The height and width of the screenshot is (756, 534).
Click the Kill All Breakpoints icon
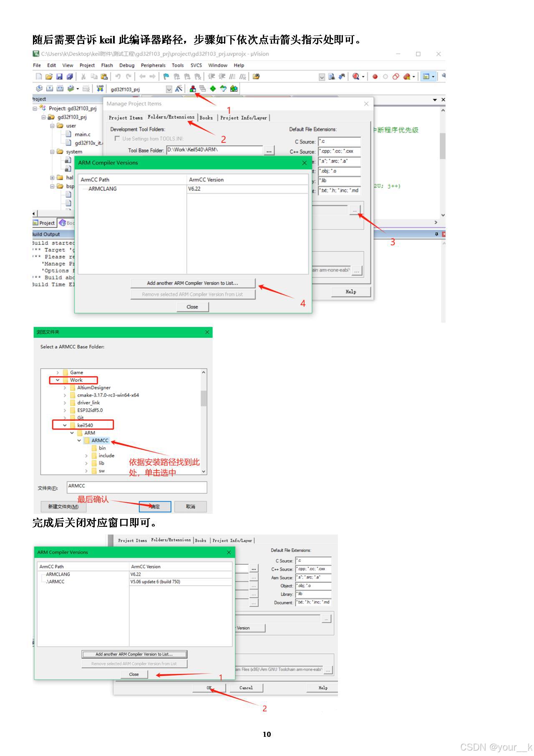(x=406, y=76)
